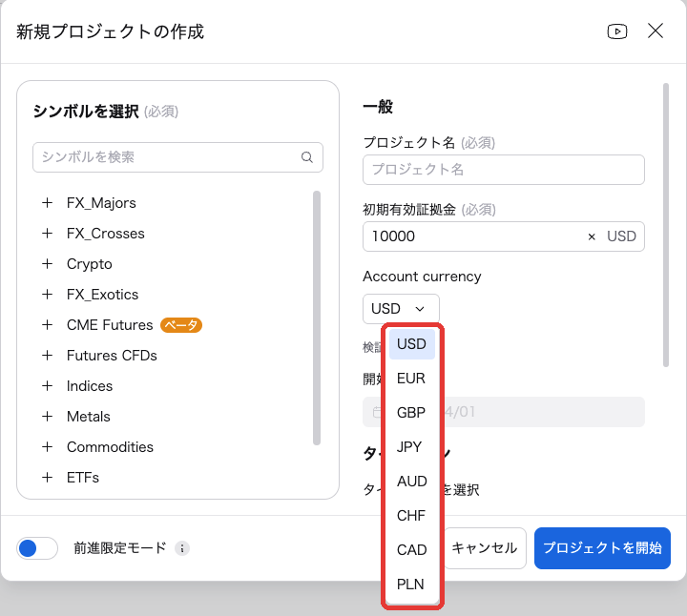This screenshot has height=616, width=687.
Task: Click the Futures CFDs label
Action: pos(112,356)
